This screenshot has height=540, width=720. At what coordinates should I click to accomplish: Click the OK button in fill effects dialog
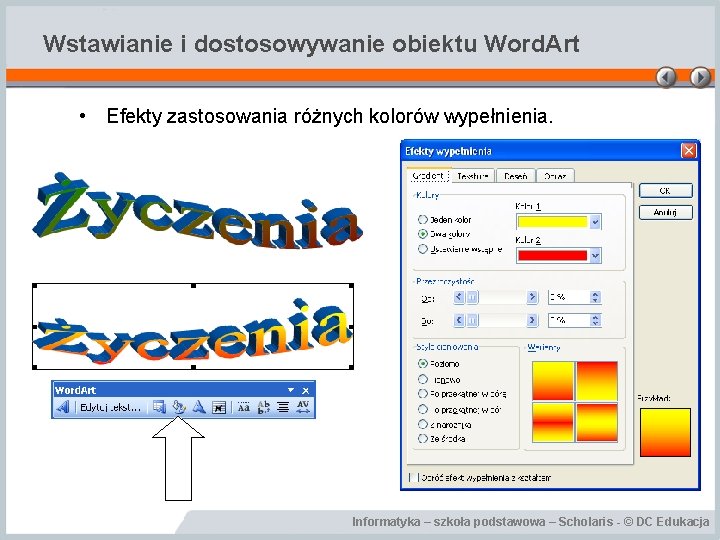665,191
